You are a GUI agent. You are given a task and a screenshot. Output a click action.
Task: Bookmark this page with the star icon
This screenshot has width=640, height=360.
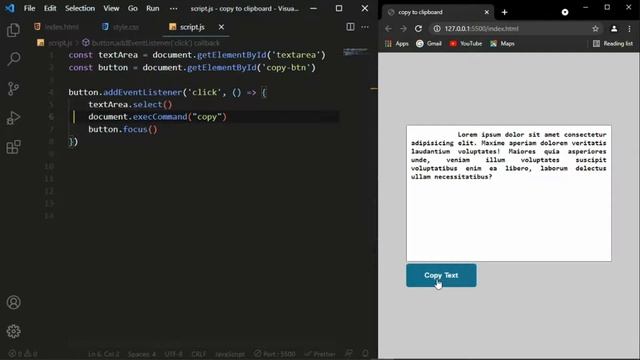596,29
